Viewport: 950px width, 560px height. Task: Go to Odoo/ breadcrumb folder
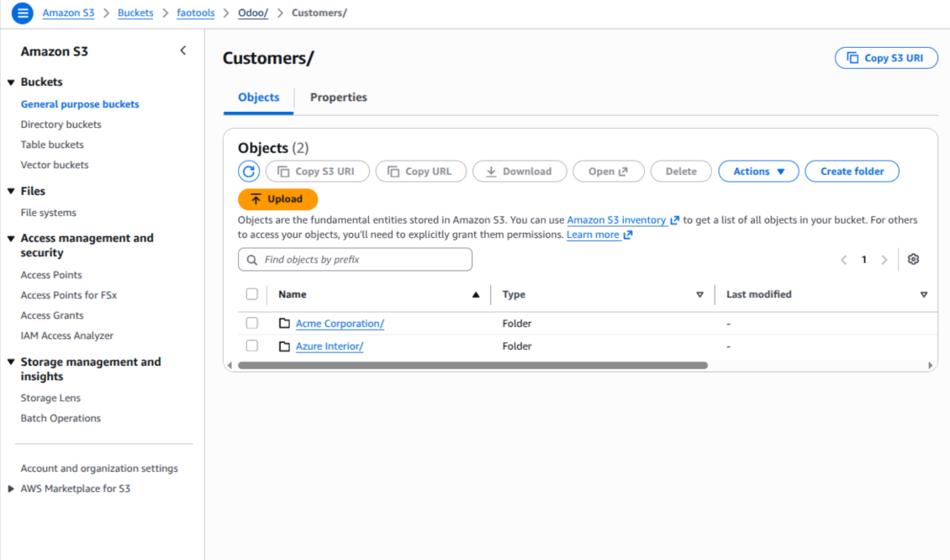click(253, 13)
